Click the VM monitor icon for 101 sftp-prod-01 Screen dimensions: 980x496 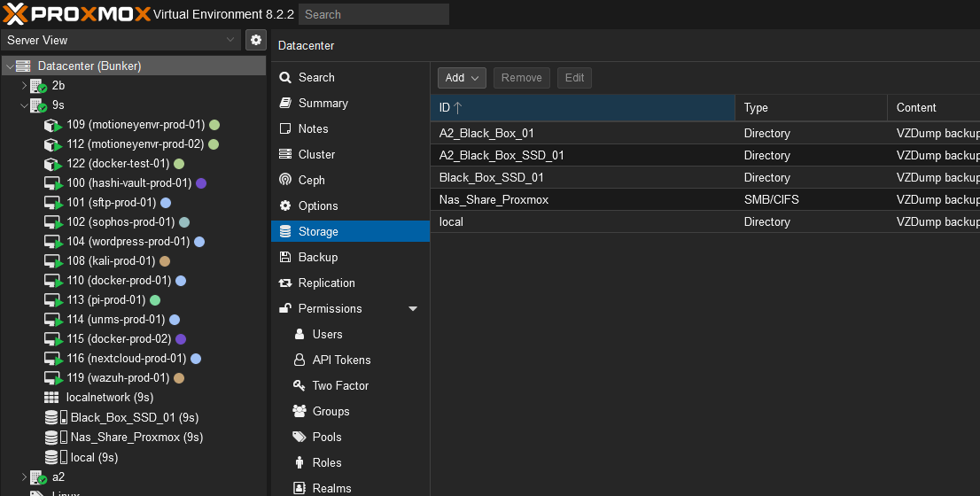click(52, 203)
